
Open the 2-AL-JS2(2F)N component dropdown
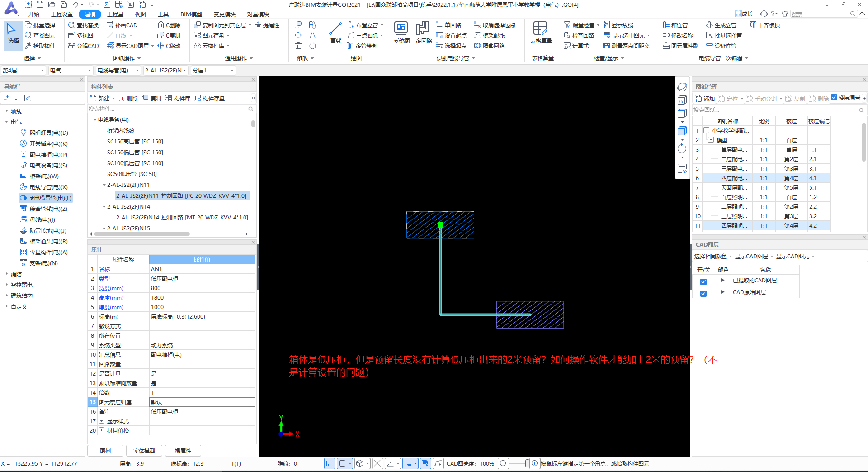point(165,70)
